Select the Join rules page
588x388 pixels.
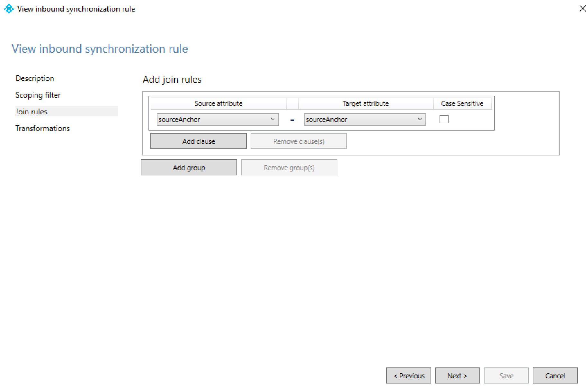67,111
